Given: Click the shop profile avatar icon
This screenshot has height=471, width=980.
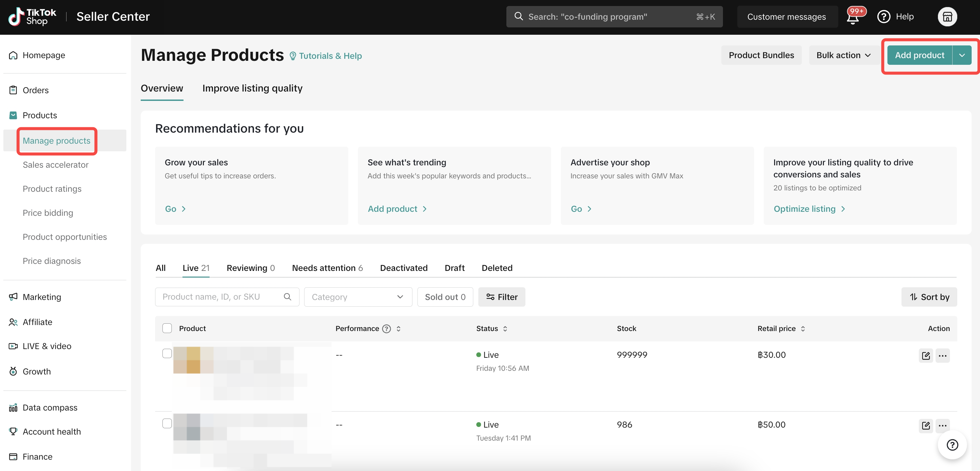Looking at the screenshot, I should (947, 17).
